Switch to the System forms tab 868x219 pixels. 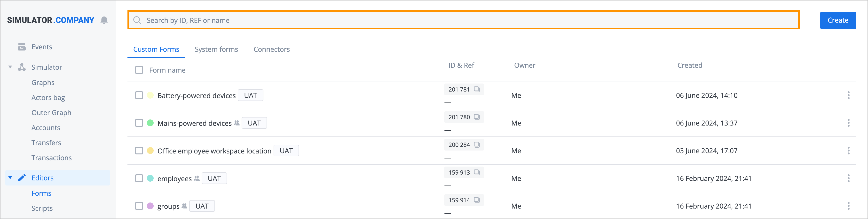point(216,49)
